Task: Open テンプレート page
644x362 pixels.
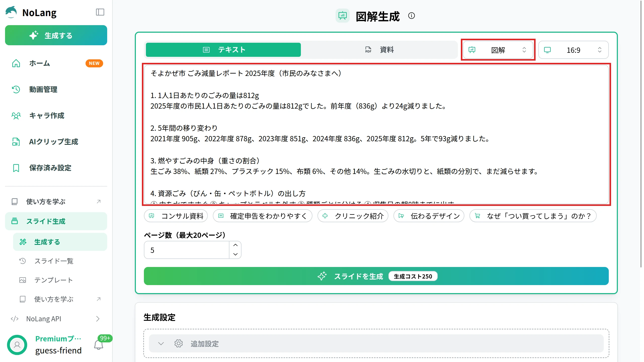Action: point(60,280)
